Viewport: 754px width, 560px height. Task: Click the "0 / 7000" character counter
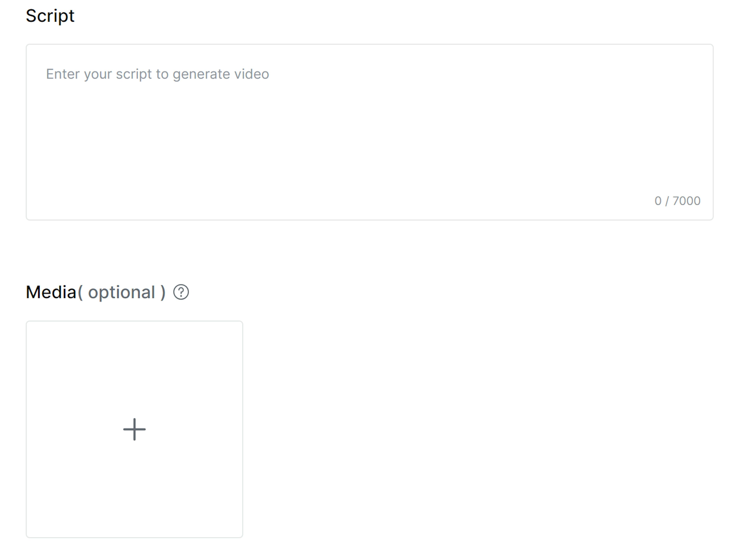(x=677, y=201)
